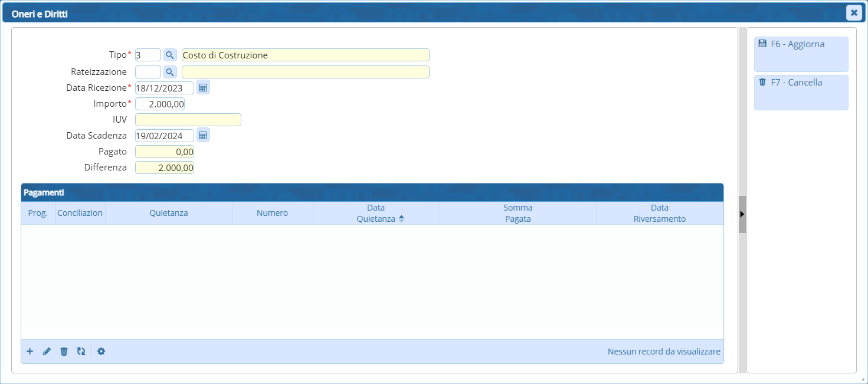This screenshot has width=868, height=384.
Task: Sort by the Data Quietanza column
Action: pyautogui.click(x=376, y=213)
